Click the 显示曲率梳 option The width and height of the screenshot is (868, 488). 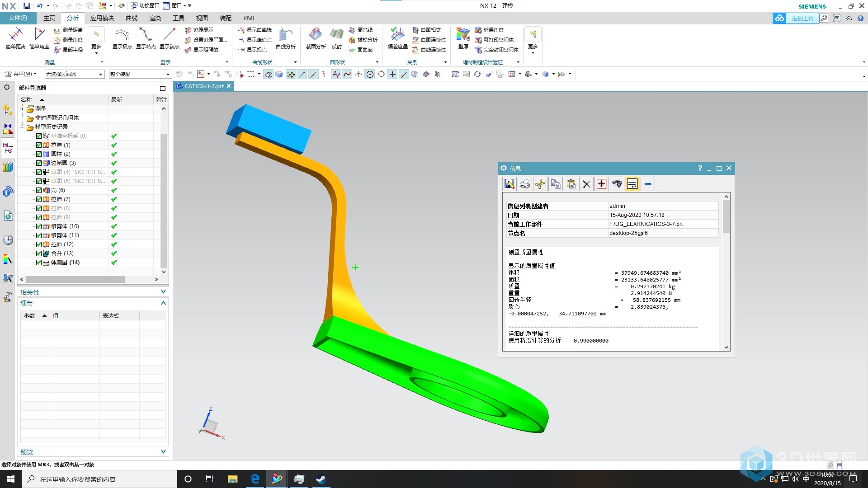point(255,30)
